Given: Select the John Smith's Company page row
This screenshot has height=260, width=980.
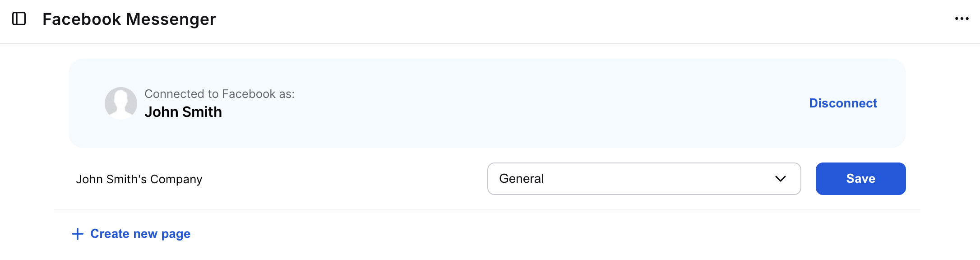Looking at the screenshot, I should pyautogui.click(x=139, y=179).
